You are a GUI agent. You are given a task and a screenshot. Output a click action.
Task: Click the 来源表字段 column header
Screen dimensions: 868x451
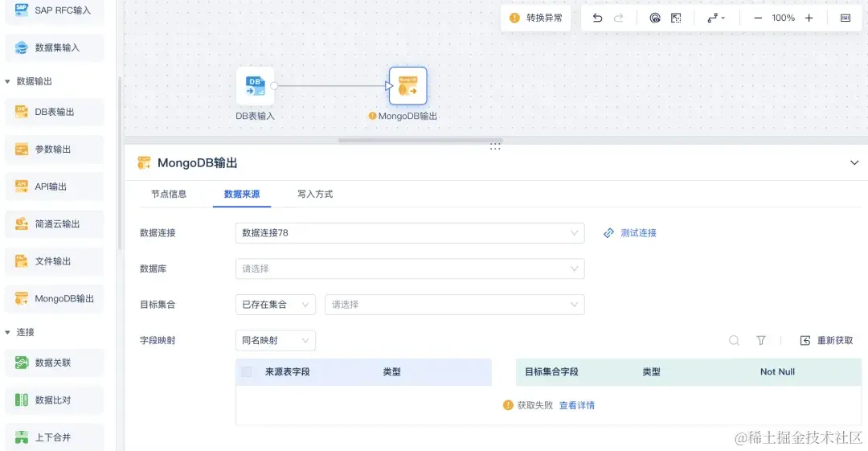pyautogui.click(x=287, y=371)
